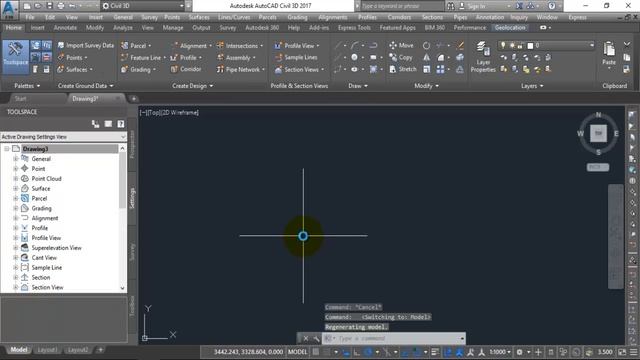Click the Array tool icon
640x360 pixels.
tap(440, 69)
